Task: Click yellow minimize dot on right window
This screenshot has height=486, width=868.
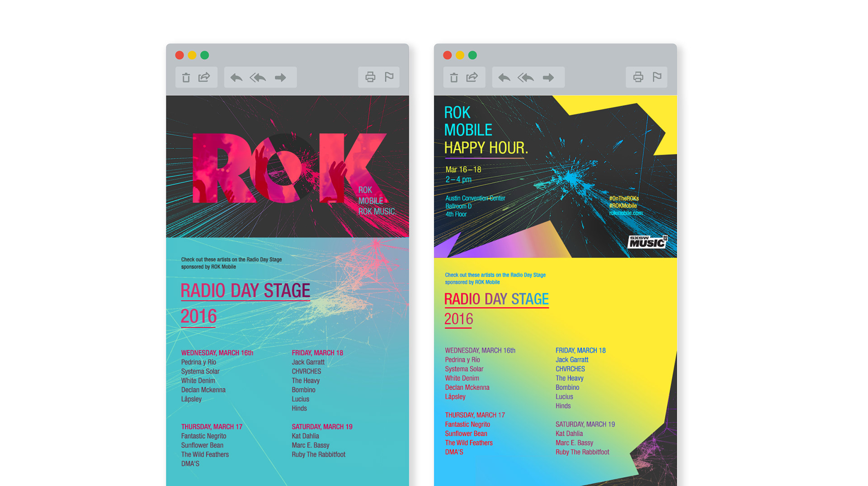Action: (x=460, y=55)
